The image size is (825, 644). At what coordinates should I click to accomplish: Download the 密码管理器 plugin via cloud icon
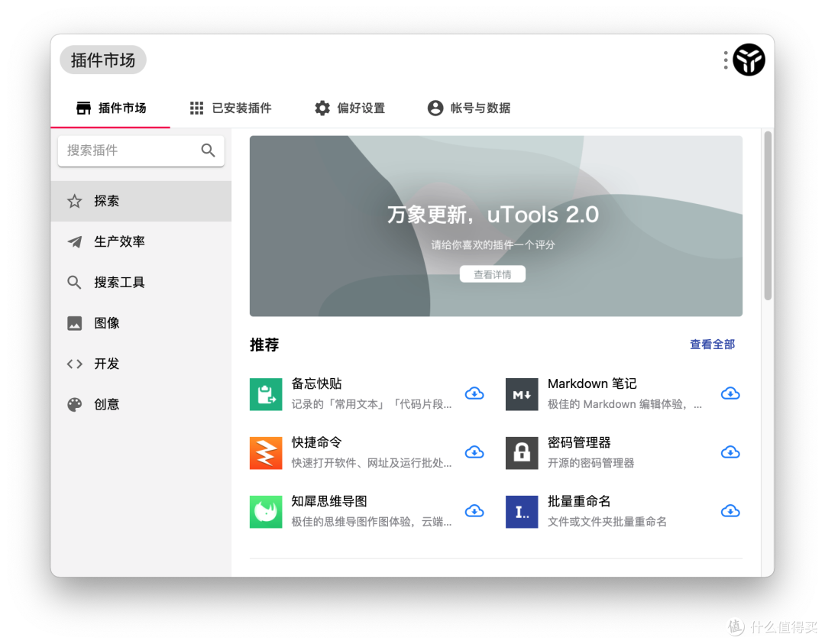pos(730,452)
